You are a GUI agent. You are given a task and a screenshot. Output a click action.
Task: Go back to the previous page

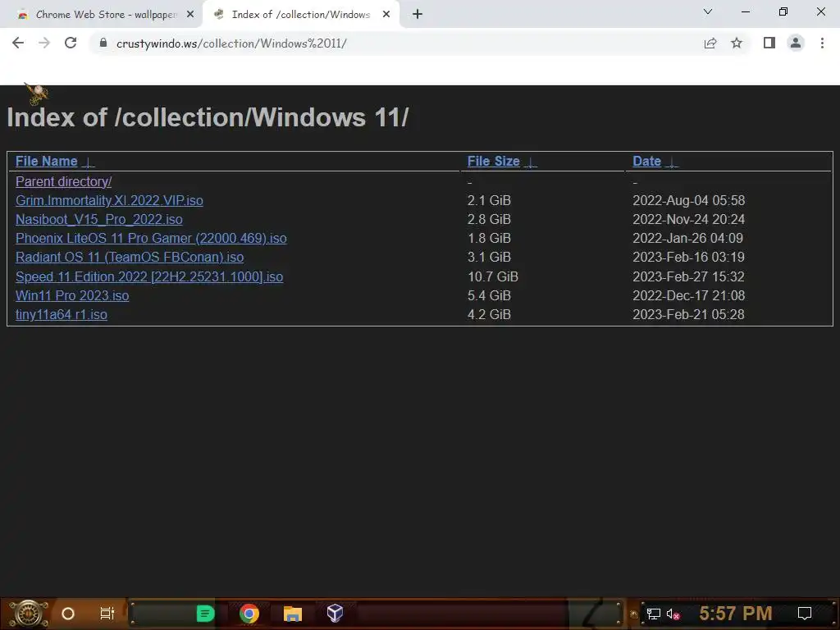coord(18,43)
